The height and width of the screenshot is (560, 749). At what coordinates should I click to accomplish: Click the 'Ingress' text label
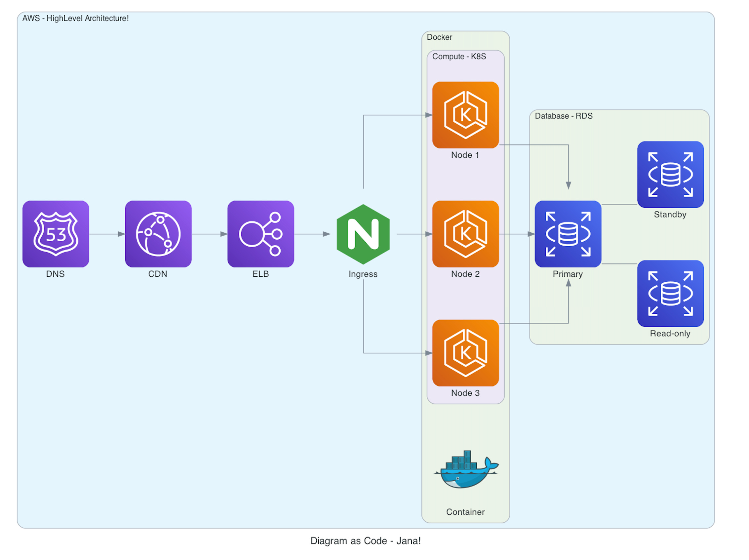point(363,274)
